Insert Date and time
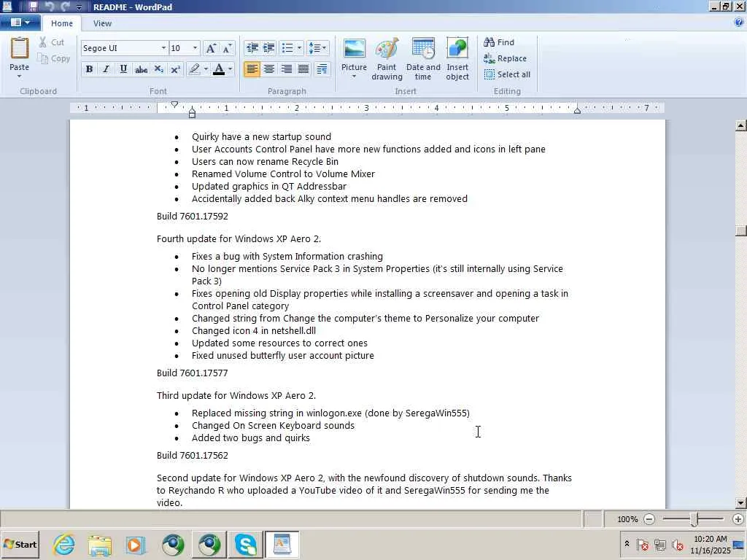The width and height of the screenshot is (747, 560). [423, 58]
